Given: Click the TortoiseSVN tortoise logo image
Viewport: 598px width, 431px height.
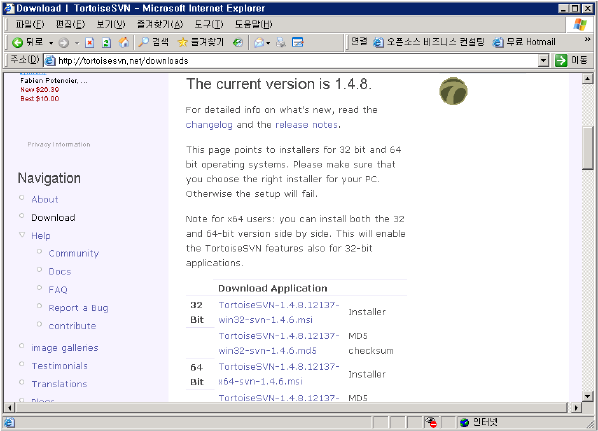Looking at the screenshot, I should (453, 91).
